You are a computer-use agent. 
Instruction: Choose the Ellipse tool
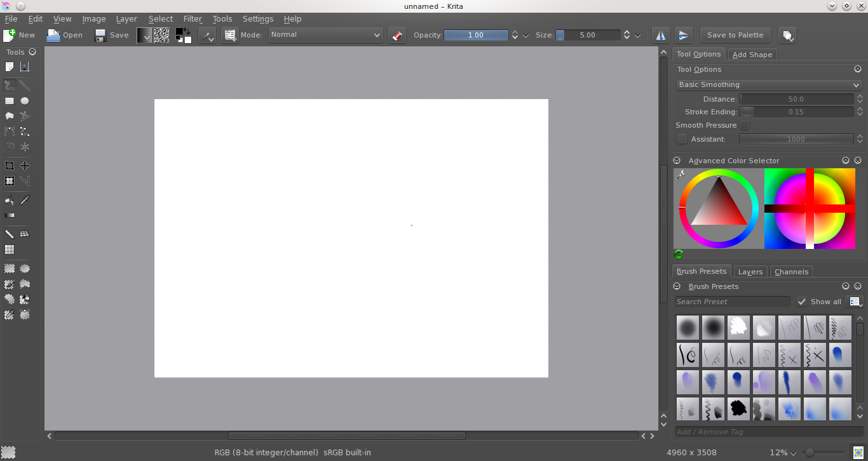point(24,100)
